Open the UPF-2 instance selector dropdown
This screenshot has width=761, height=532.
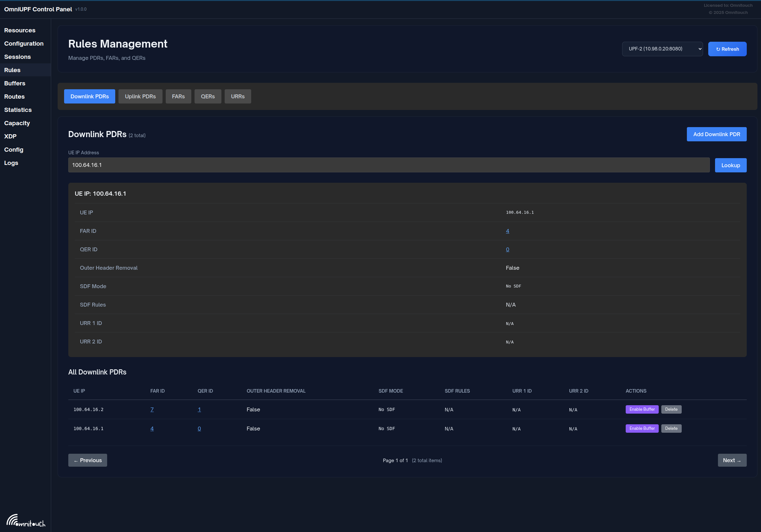coord(662,49)
